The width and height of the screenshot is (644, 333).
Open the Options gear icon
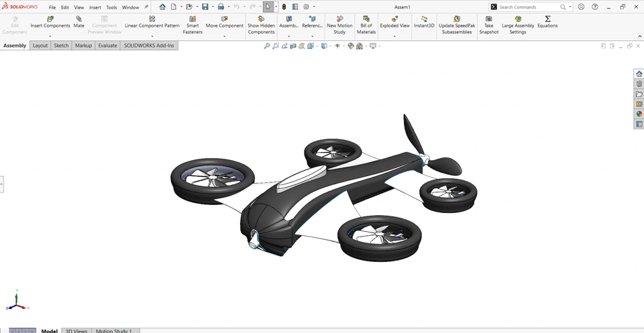click(307, 7)
